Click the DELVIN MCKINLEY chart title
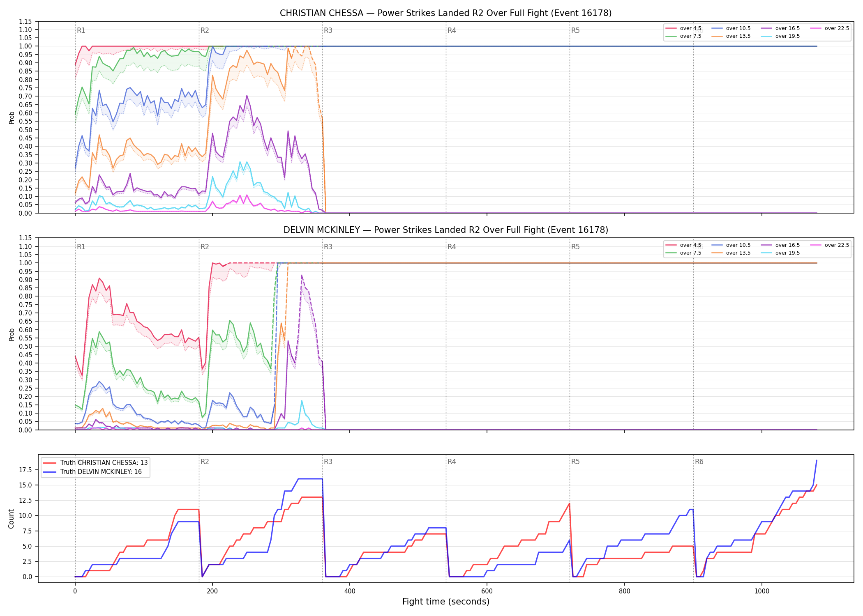The width and height of the screenshot is (863, 616). [x=445, y=230]
